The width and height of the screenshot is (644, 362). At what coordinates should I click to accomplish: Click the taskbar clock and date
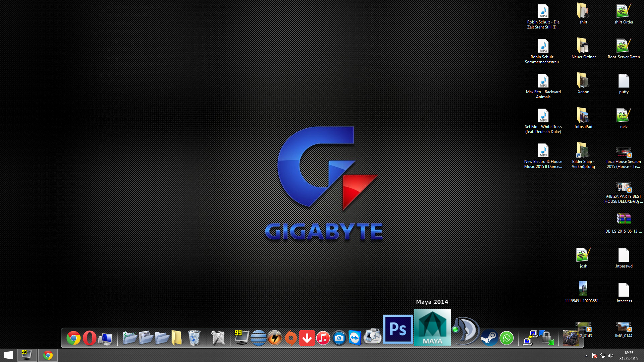(x=628, y=355)
